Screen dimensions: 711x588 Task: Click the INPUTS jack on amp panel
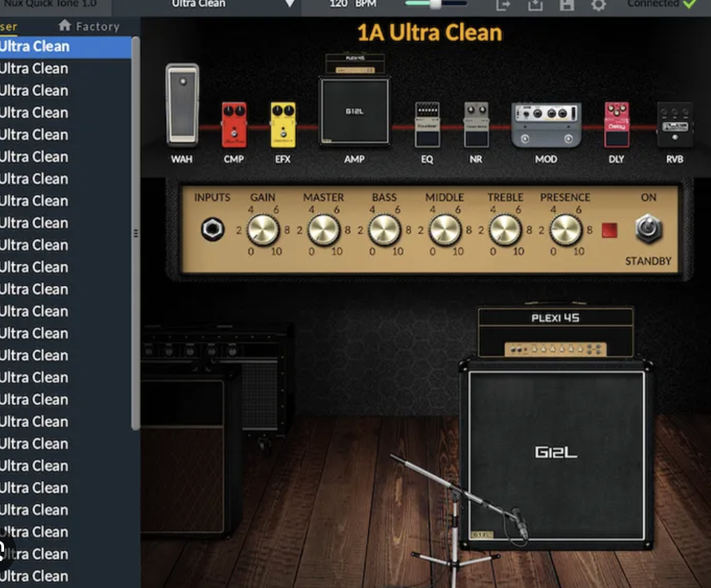point(213,229)
